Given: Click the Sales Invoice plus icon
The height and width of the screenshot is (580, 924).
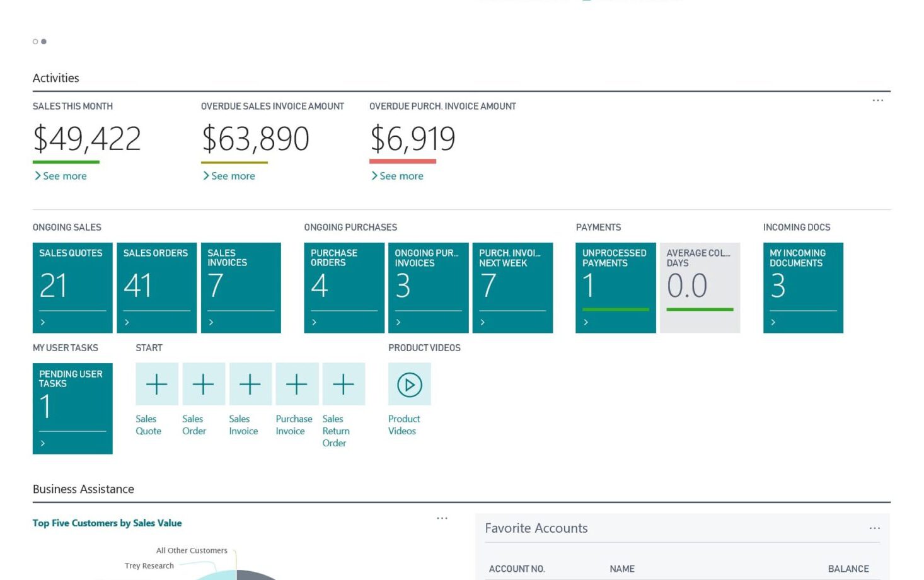Looking at the screenshot, I should (250, 384).
